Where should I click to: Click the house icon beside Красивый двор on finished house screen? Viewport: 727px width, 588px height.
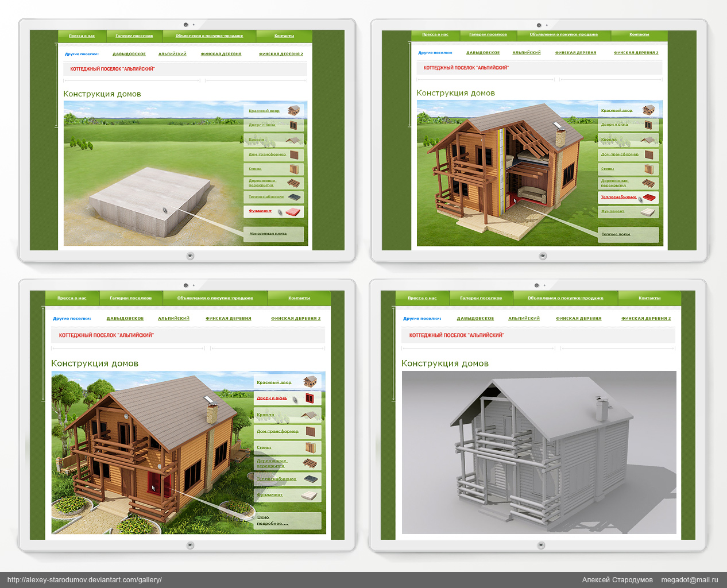pos(310,381)
